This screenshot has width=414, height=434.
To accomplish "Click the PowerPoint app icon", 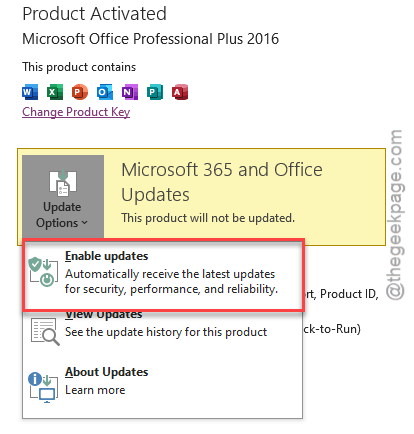I will pyautogui.click(x=80, y=92).
